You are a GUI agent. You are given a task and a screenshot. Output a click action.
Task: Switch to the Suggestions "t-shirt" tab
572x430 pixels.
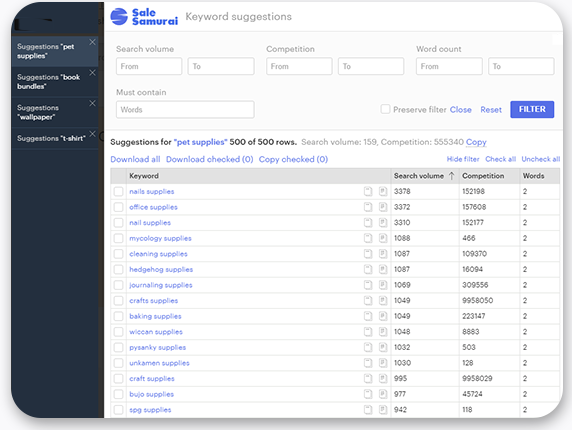coord(51,138)
